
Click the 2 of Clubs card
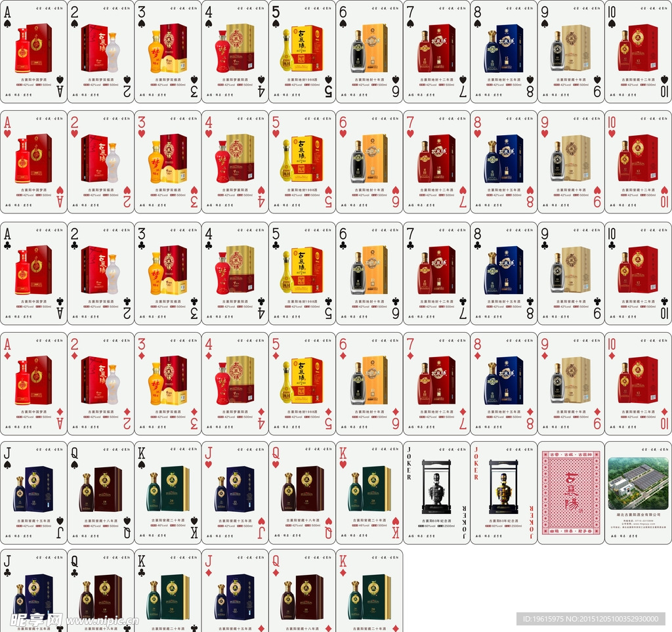click(x=100, y=274)
